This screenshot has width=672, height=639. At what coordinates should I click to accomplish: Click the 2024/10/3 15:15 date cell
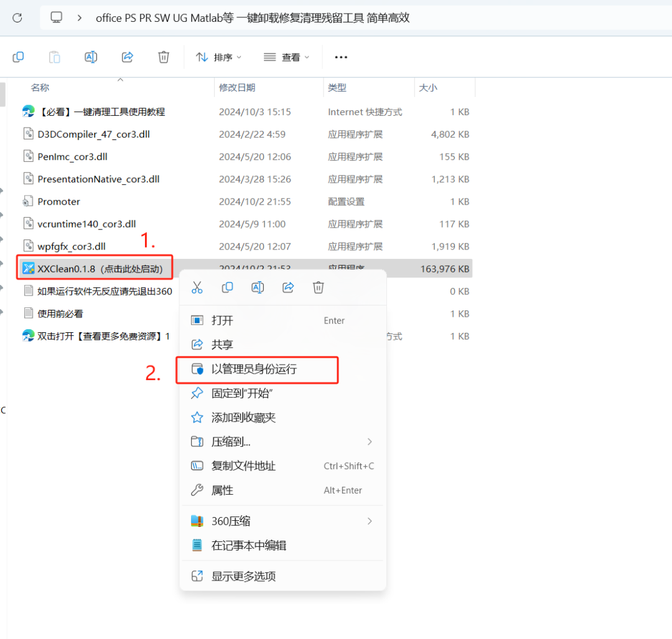pos(254,112)
